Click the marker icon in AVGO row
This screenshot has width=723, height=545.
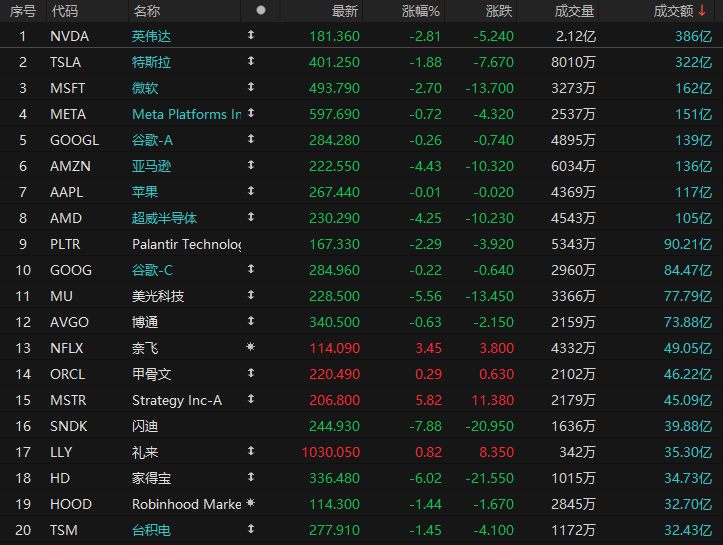[x=251, y=320]
